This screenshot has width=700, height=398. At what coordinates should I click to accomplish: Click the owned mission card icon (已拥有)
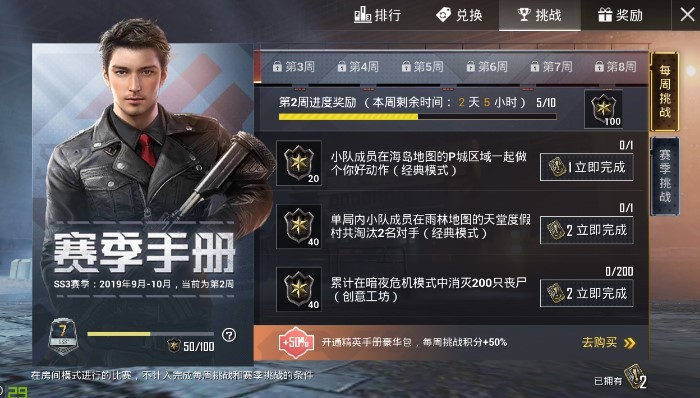pyautogui.click(x=635, y=377)
